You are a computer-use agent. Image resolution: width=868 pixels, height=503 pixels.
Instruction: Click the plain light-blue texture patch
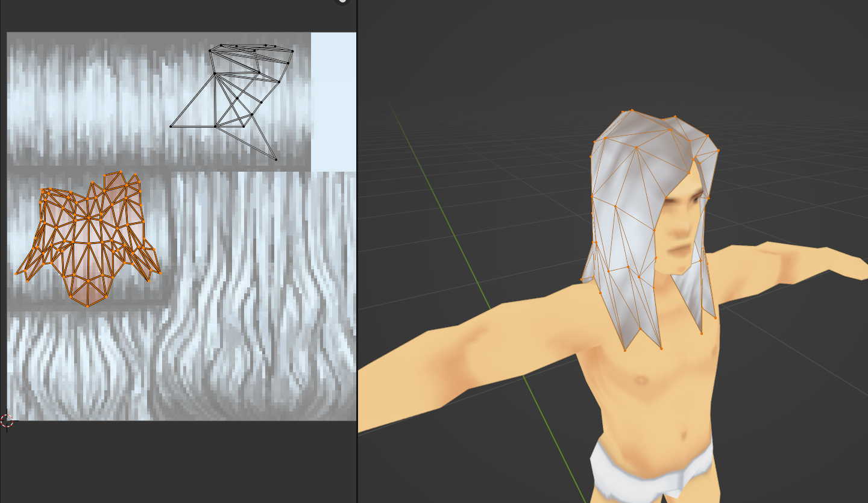(x=333, y=101)
